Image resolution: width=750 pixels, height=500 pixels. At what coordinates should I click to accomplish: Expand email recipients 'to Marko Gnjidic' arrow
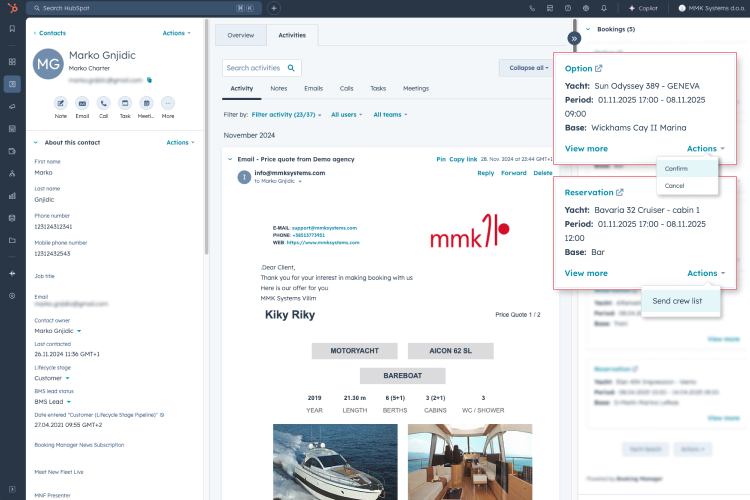[300, 181]
